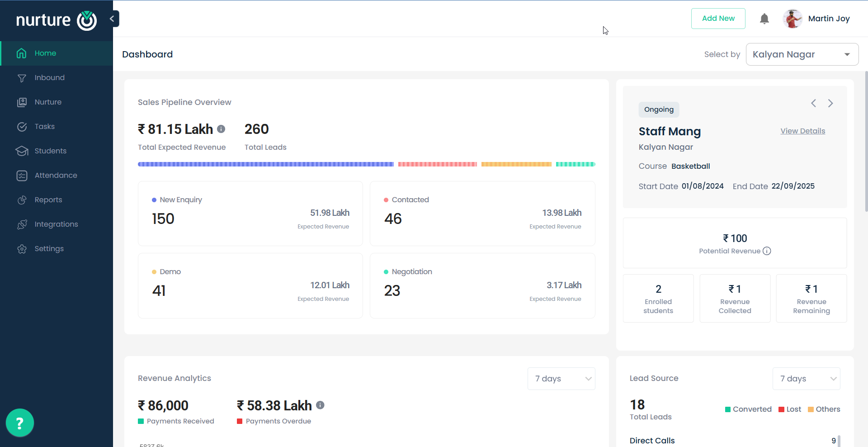Screen dimensions: 868x447
Task: Open the Contacted stage card
Action: [x=482, y=214]
